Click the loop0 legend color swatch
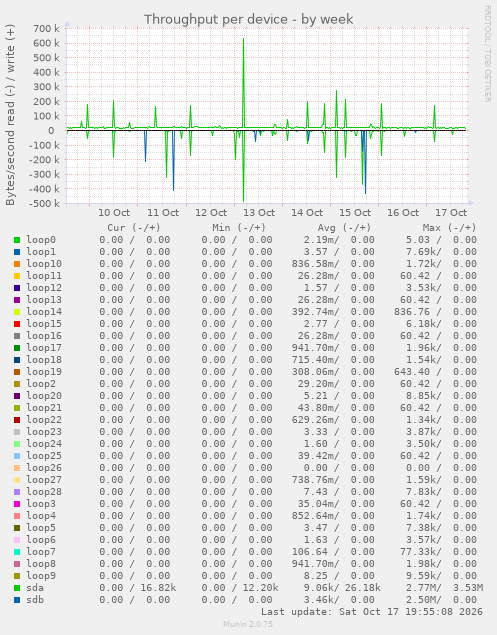497x635 pixels. tap(17, 240)
